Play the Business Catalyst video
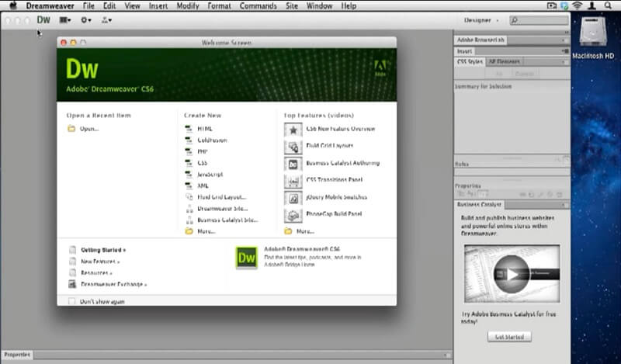 [x=512, y=274]
